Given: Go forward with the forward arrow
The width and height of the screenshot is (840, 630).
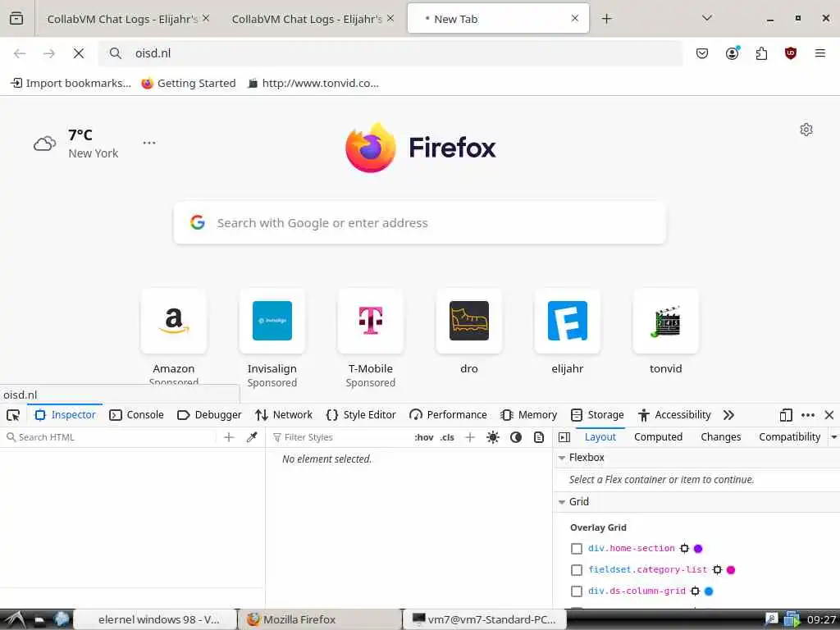Looking at the screenshot, I should [x=48, y=53].
